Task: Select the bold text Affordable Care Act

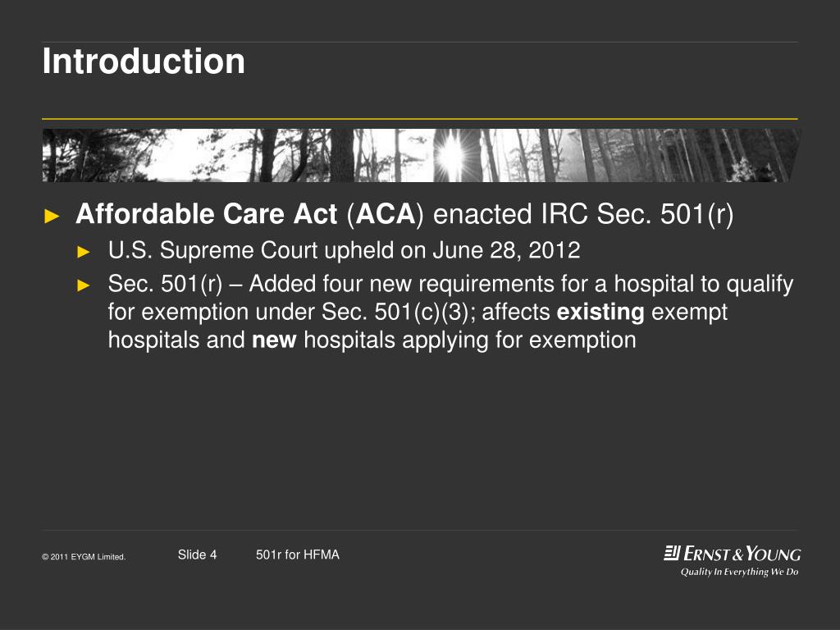Action: click(x=206, y=214)
